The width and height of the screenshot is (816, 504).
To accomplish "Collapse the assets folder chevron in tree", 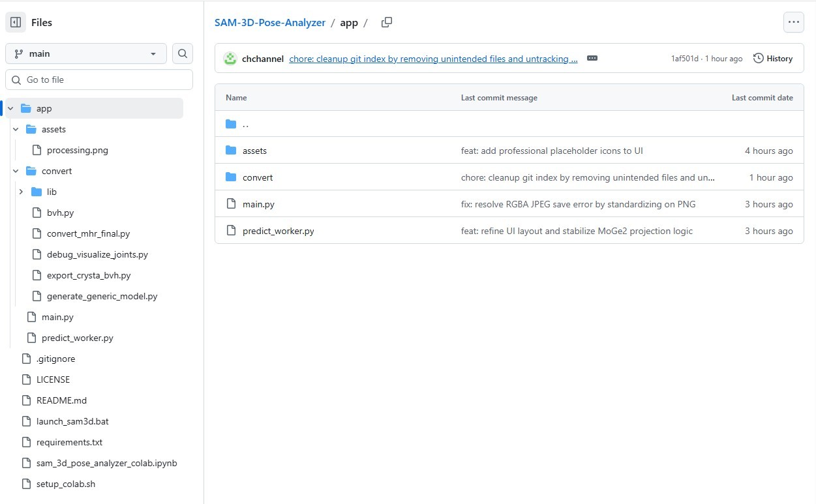I will coord(16,129).
